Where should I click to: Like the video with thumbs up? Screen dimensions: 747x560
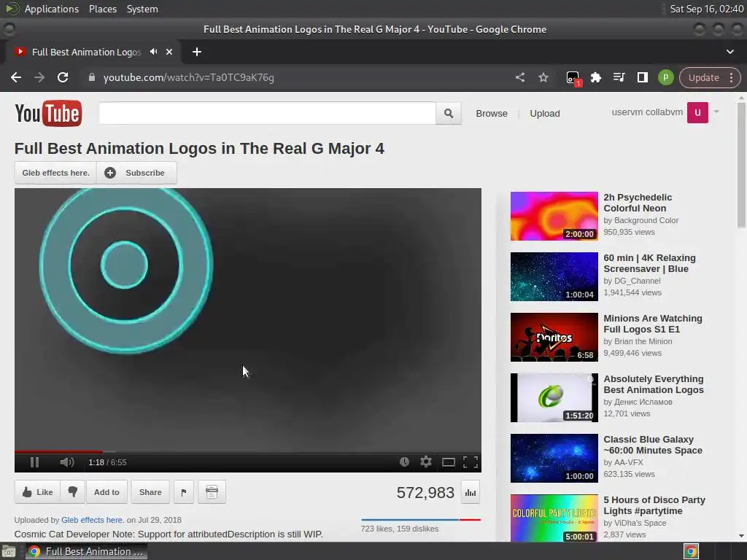pyautogui.click(x=38, y=492)
